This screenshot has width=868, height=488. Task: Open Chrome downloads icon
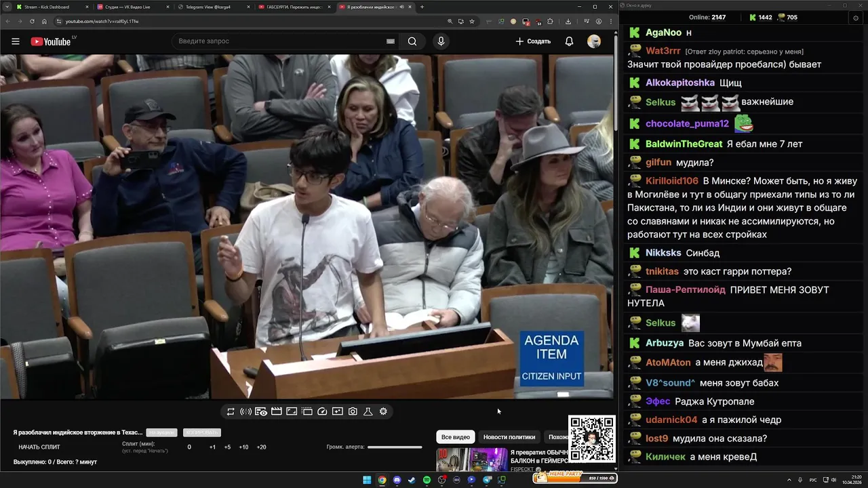point(568,21)
